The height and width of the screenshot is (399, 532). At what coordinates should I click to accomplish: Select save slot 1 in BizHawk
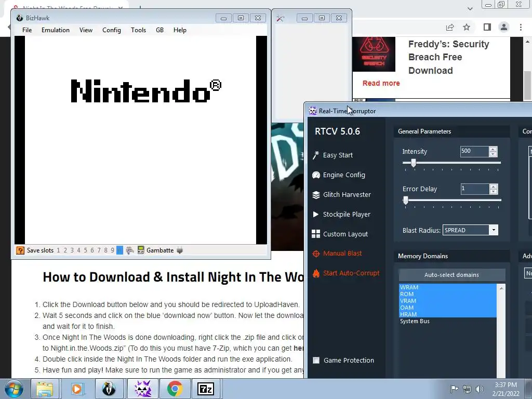(58, 250)
